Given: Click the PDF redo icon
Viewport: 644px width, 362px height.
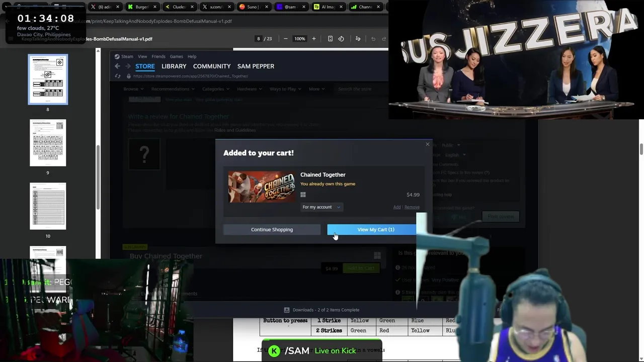Looking at the screenshot, I should click(x=384, y=39).
